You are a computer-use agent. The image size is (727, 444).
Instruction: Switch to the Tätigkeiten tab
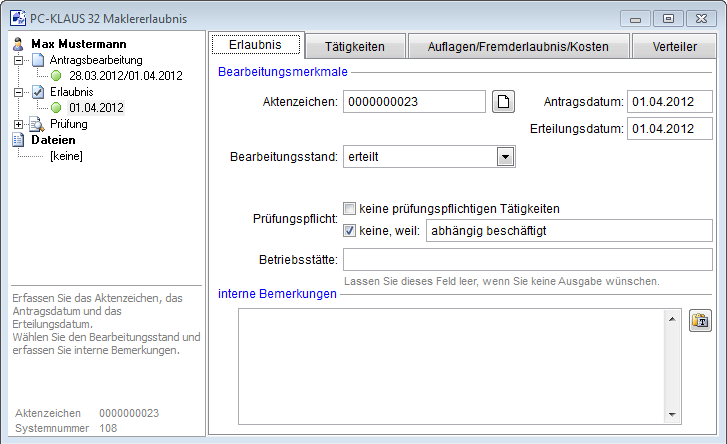pos(354,46)
